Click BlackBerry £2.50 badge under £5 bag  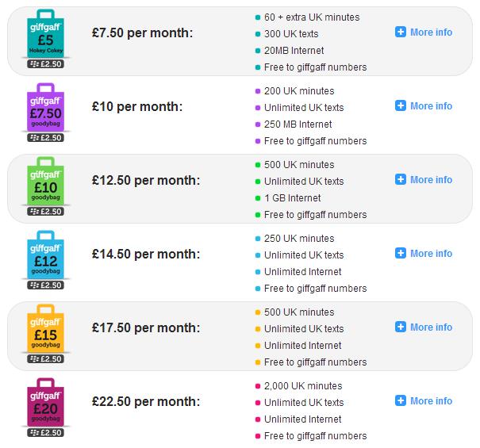(45, 64)
